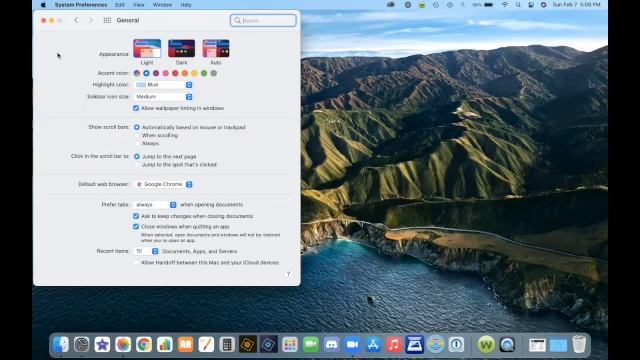The width and height of the screenshot is (640, 360).
Task: Choose the green accent color
Action: coord(204,73)
